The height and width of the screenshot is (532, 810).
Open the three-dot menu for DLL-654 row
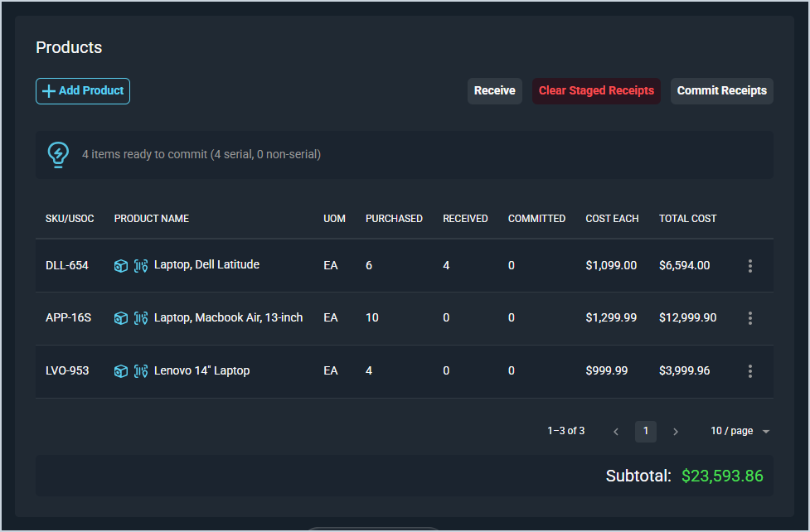pos(750,266)
